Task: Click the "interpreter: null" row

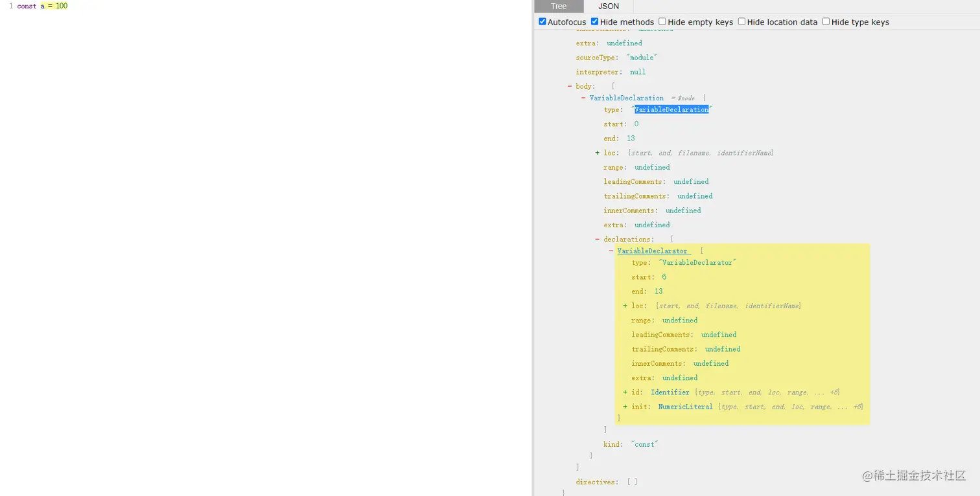Action: 611,72
